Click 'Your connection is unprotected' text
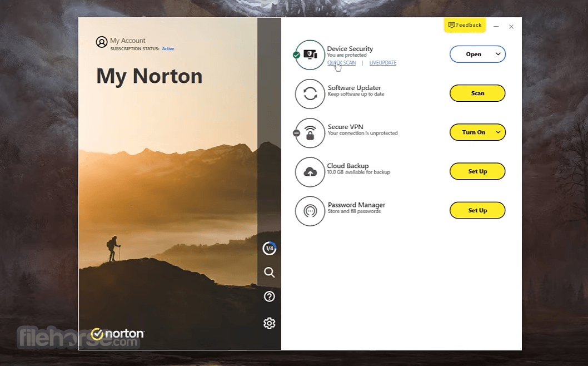The height and width of the screenshot is (366, 588). [x=362, y=133]
